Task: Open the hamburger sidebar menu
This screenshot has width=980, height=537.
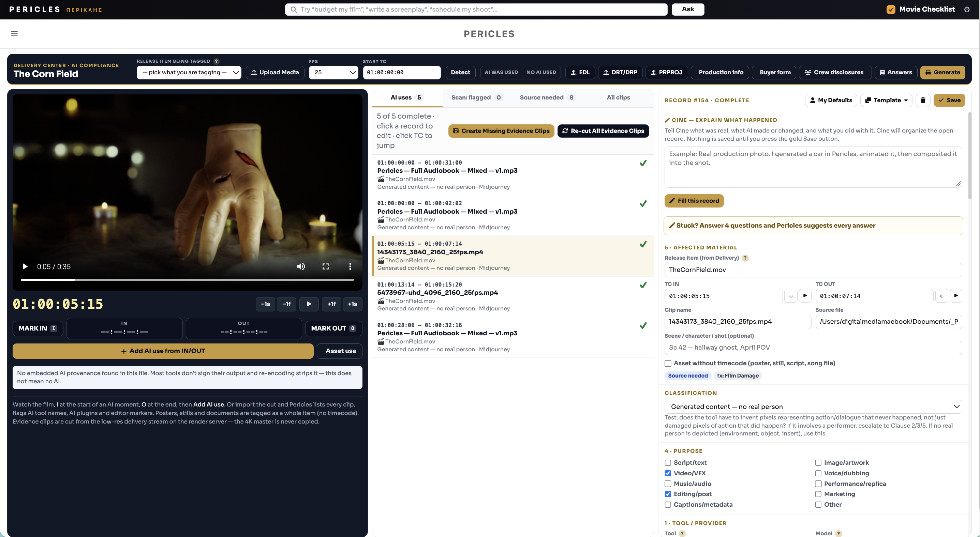Action: click(14, 34)
